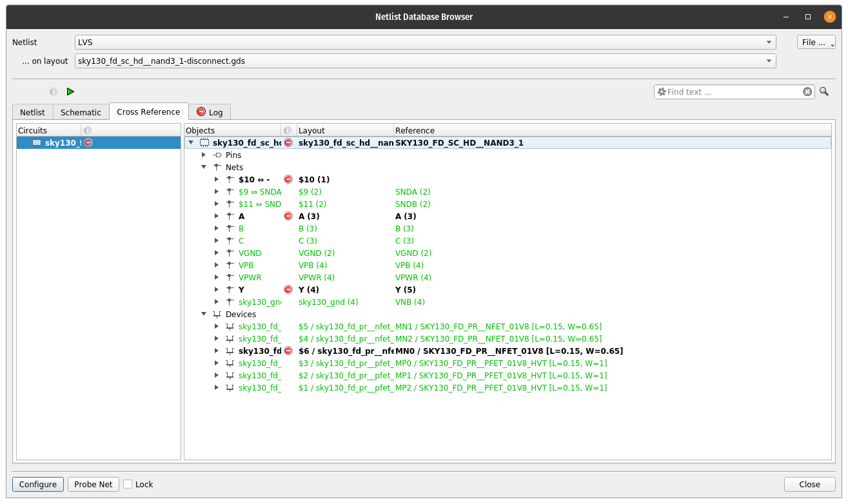Collapse the Devices node
The width and height of the screenshot is (848, 504).
204,314
